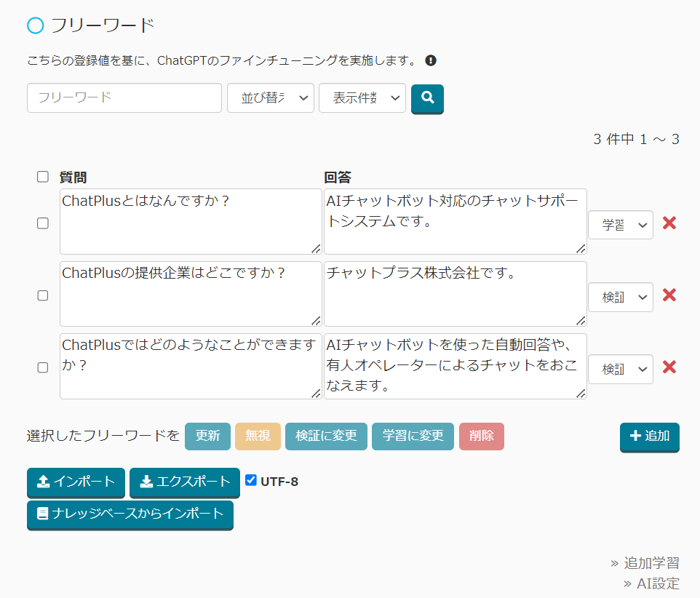The image size is (700, 598).
Task: Click the インポート upload button
Action: (76, 482)
